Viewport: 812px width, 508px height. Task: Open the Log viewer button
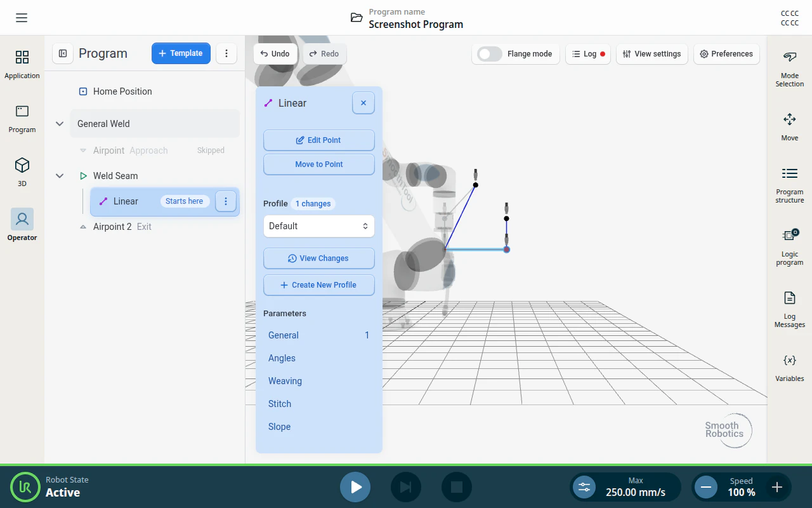pyautogui.click(x=588, y=54)
